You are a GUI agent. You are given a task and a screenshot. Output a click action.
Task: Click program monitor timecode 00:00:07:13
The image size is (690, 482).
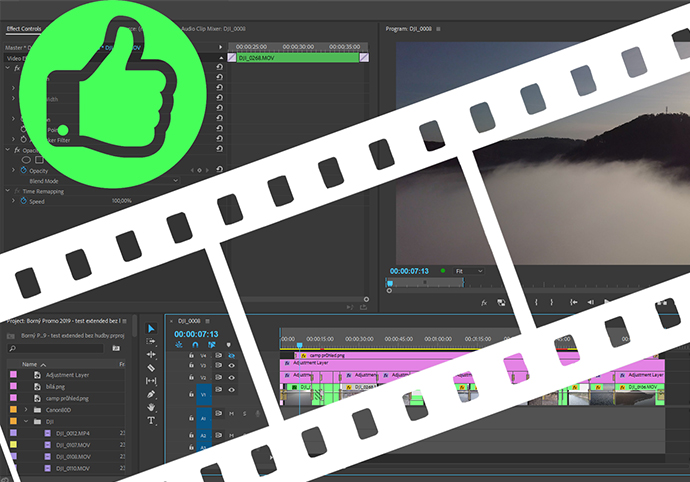(409, 271)
